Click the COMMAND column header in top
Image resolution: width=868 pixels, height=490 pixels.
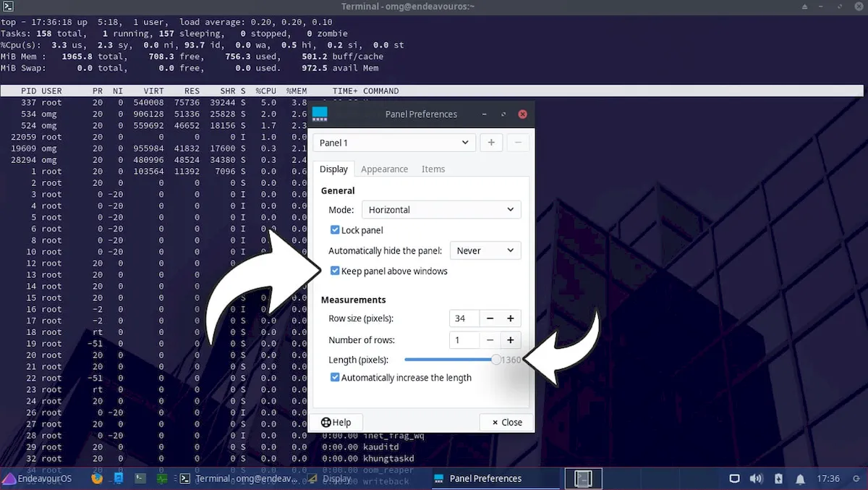pos(381,91)
